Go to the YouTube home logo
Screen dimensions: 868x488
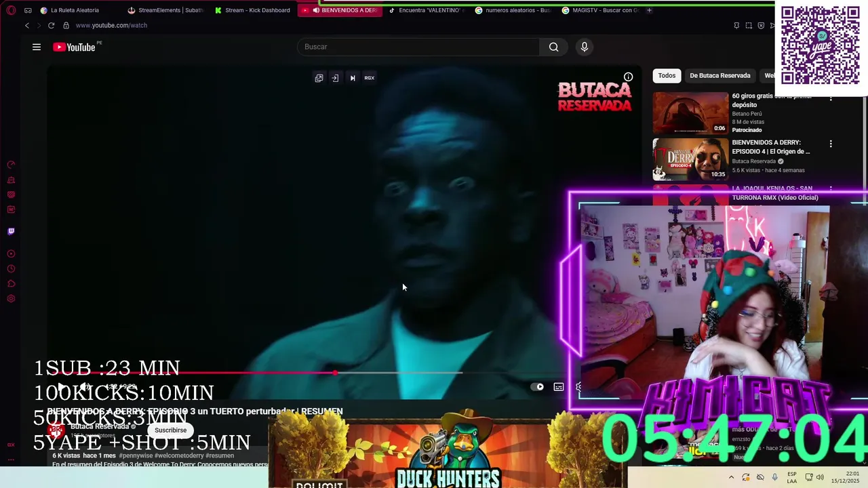coord(74,47)
